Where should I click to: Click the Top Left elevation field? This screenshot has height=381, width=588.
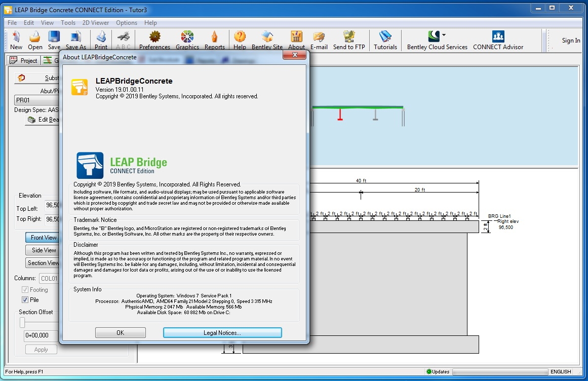click(52, 205)
